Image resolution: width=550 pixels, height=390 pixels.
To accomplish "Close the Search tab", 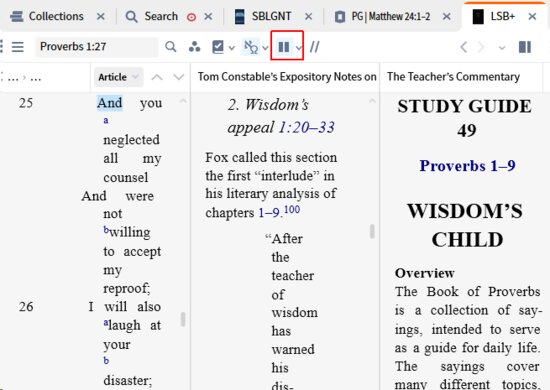I will coord(208,16).
